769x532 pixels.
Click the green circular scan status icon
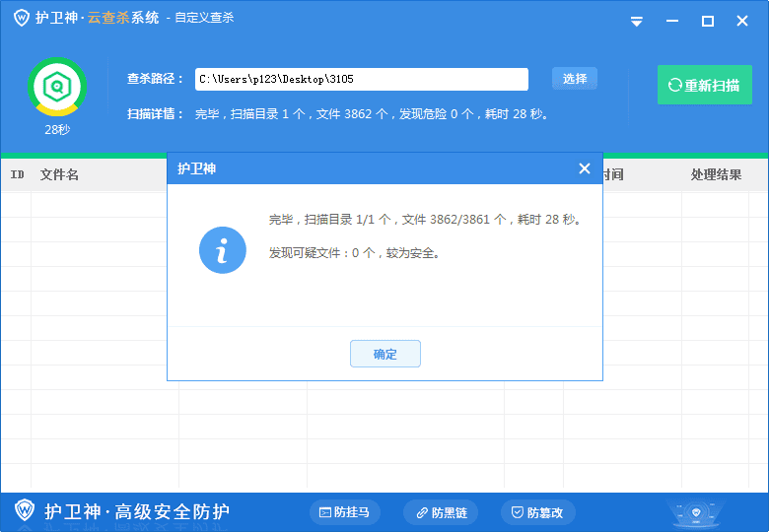tap(57, 87)
